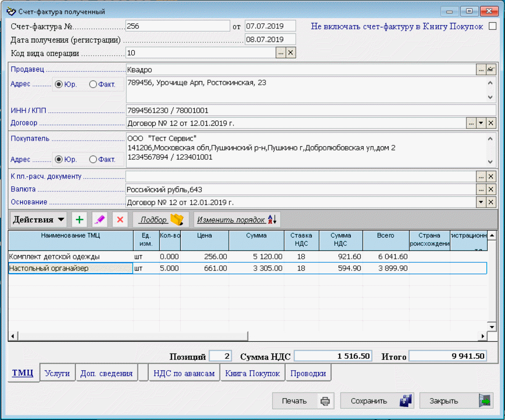Click the price cell 661.00
Viewport: 505px width, 420px height.
(x=205, y=268)
